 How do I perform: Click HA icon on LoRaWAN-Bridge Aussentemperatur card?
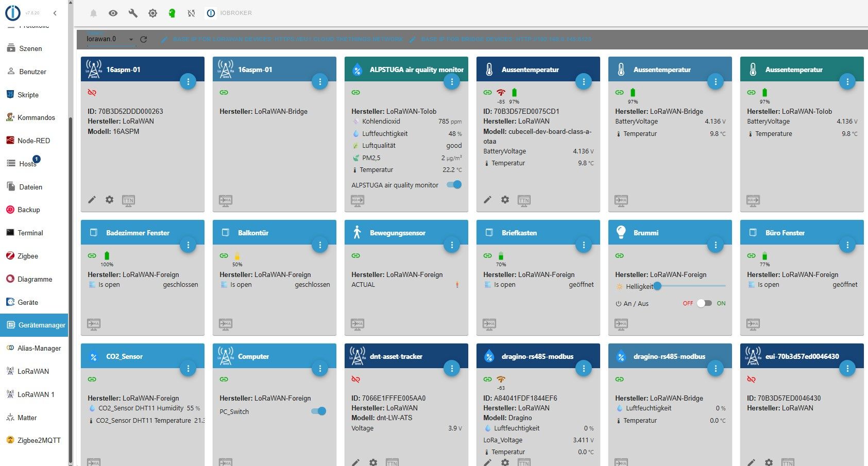tap(621, 200)
